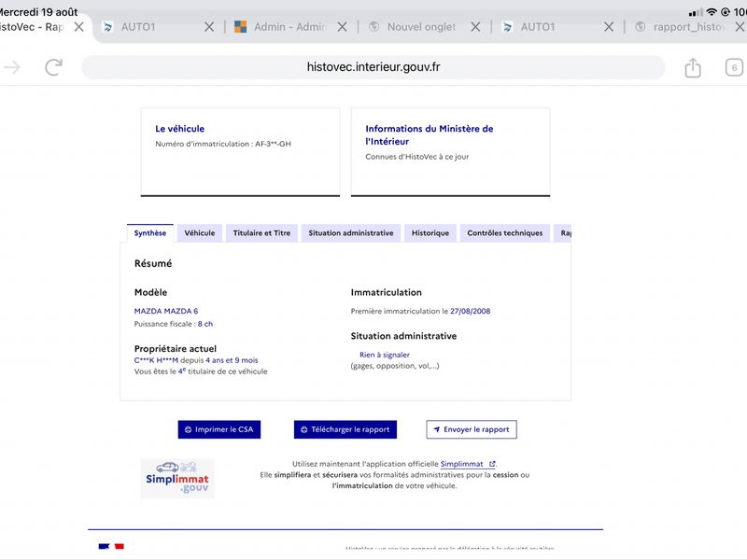Click the 8 ch fiscal power value
The image size is (747, 560).
click(205, 324)
